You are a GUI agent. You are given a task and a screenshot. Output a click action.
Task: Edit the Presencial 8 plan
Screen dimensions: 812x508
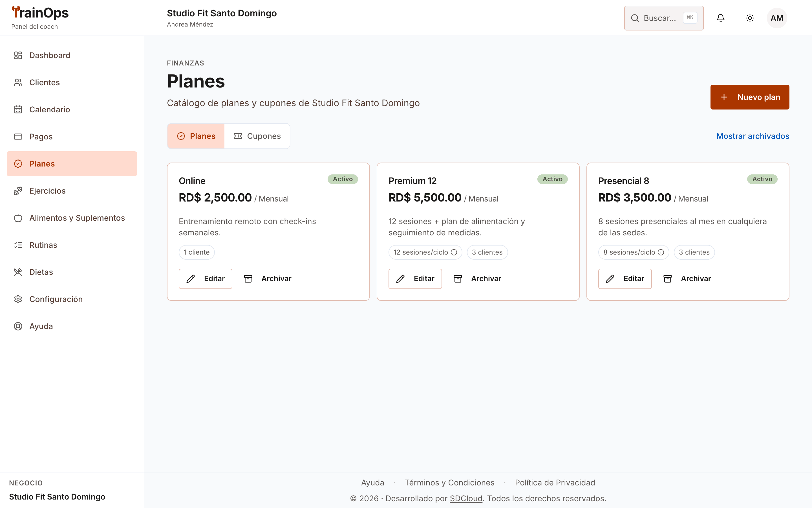click(625, 279)
